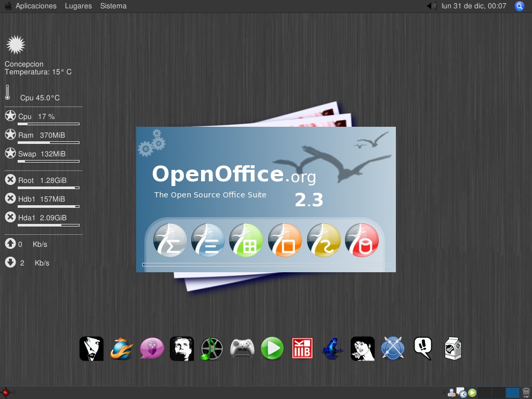
Task: Launch the blue frog dock icon
Action: click(332, 349)
